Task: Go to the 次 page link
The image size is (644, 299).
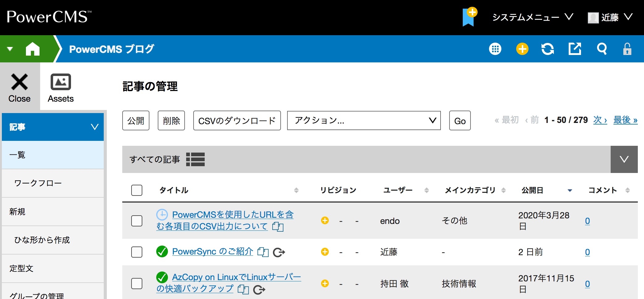Action: [x=600, y=120]
